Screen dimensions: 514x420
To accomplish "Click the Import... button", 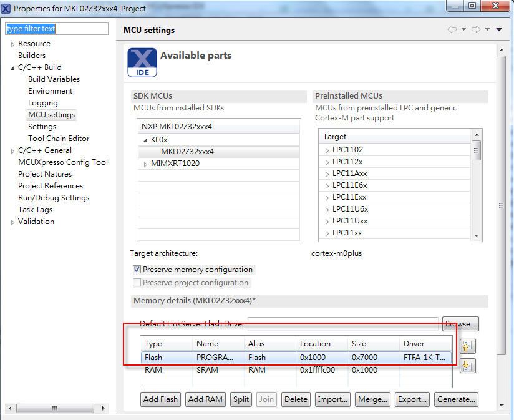I will point(332,399).
